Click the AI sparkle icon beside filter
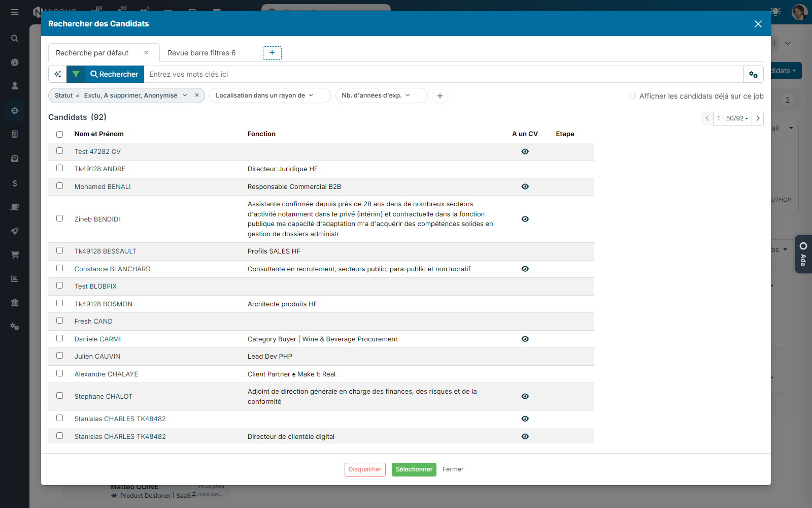The image size is (812, 508). (x=57, y=74)
